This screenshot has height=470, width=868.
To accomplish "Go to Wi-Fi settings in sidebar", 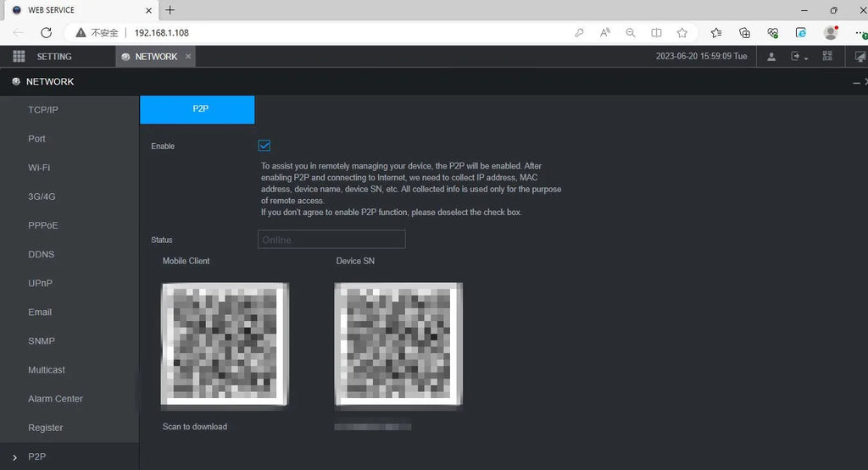I will coord(39,168).
